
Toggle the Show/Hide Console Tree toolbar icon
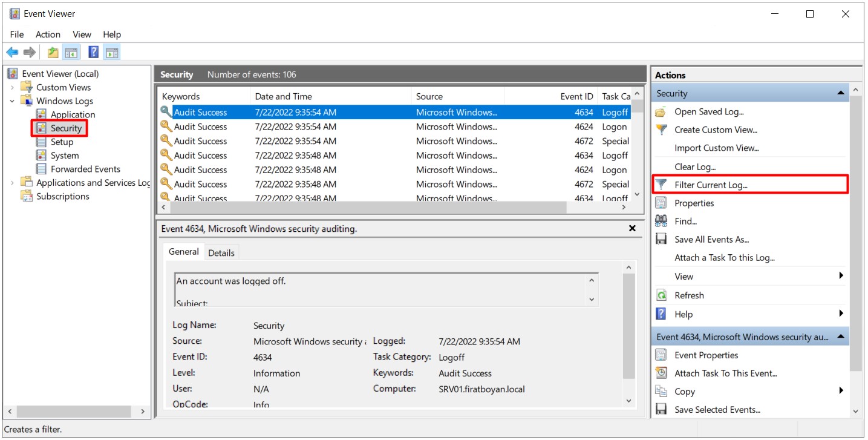click(71, 53)
